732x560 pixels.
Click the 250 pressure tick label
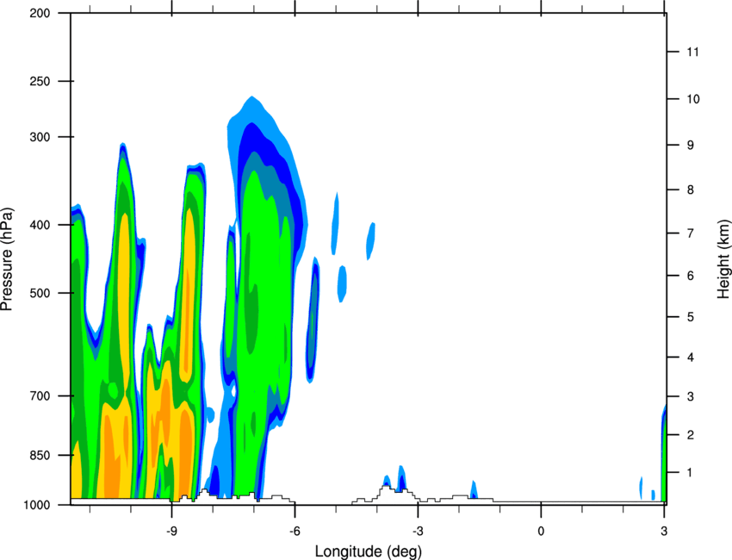pyautogui.click(x=40, y=81)
